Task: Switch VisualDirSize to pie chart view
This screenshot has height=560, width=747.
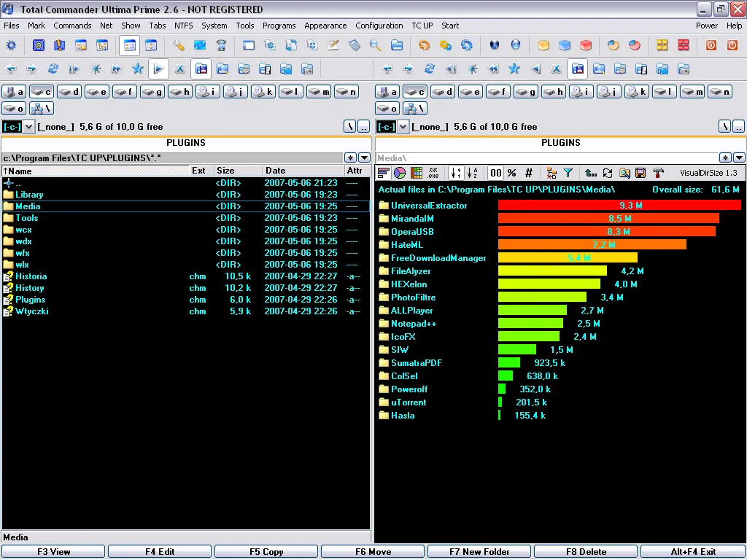Action: tap(400, 173)
